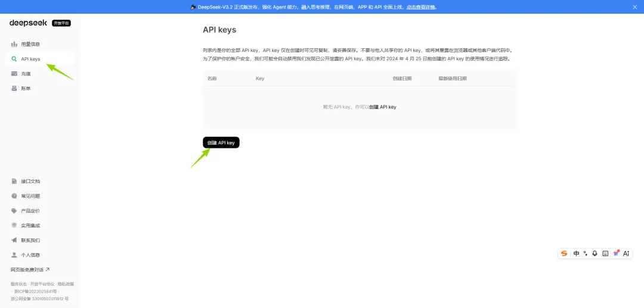The height and width of the screenshot is (308, 644).
Task: Click the 账单 bill icon
Action: click(x=14, y=88)
